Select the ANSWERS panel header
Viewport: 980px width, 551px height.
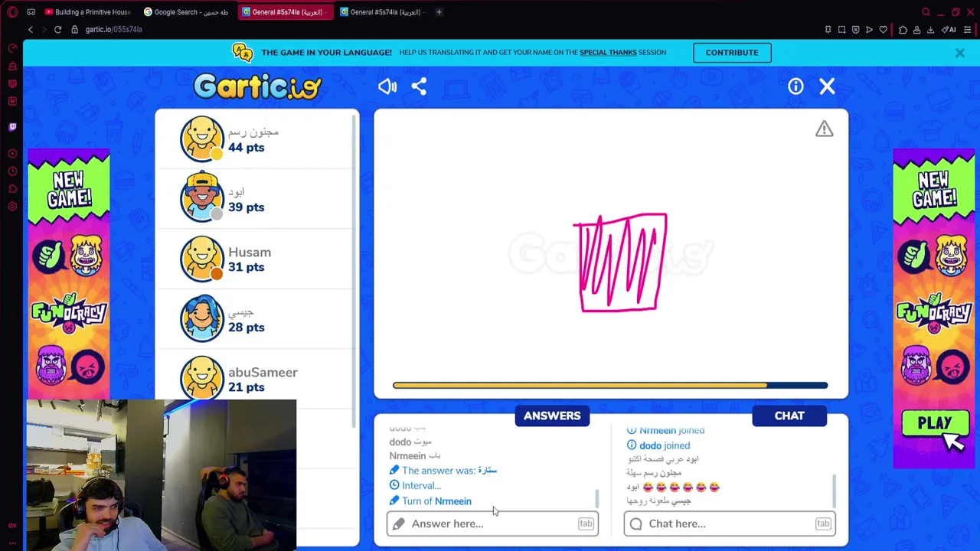point(552,416)
